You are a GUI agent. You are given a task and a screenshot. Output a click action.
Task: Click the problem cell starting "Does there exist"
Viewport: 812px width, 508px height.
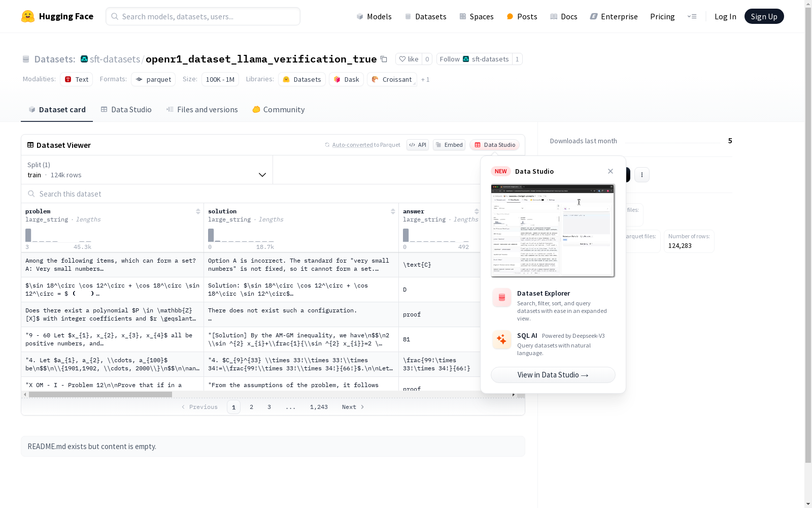tap(112, 314)
